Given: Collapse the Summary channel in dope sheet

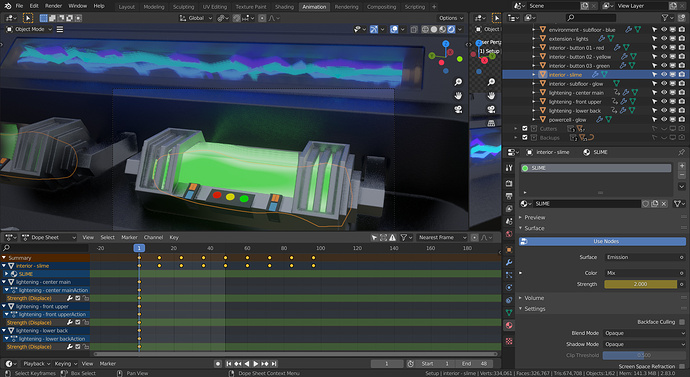Looking at the screenshot, I should click(x=4, y=258).
